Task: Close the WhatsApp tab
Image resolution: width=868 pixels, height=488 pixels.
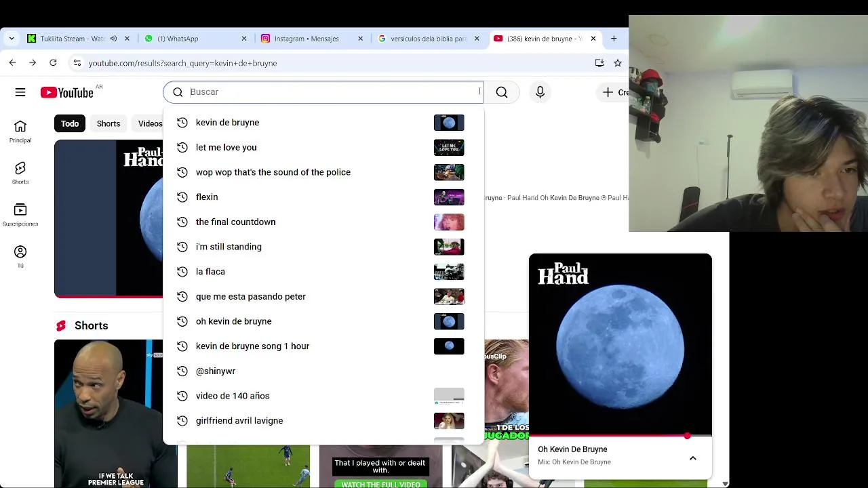Action: tap(244, 39)
